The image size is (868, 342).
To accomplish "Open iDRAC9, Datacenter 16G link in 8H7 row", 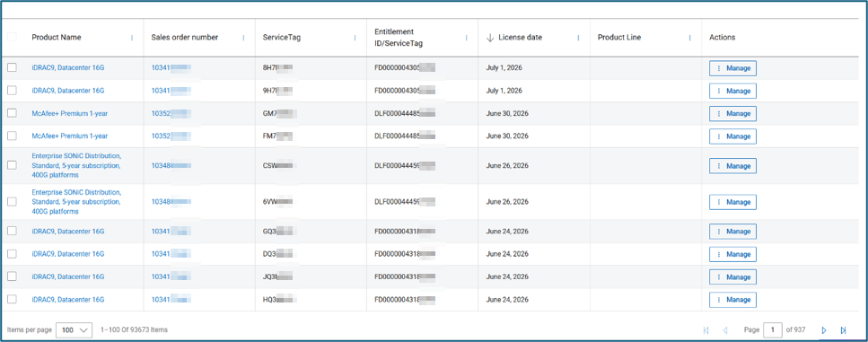I will coord(68,67).
